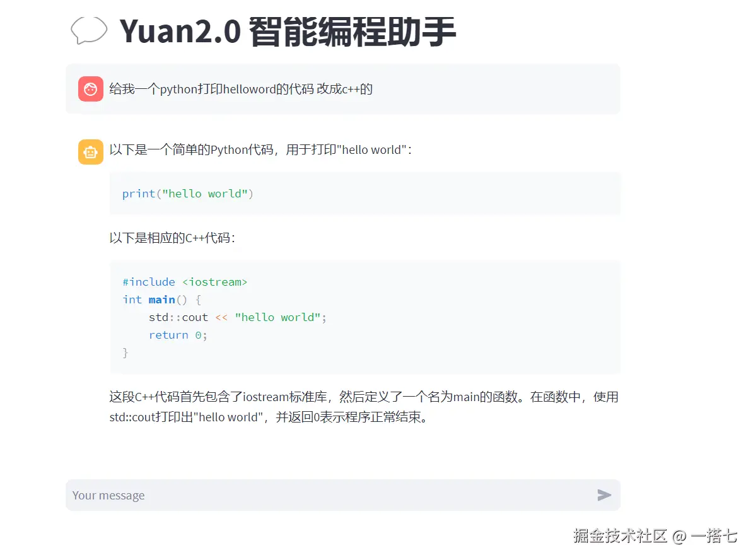Click the Yuan2.0 智能编程助手 title heading

coord(288,32)
